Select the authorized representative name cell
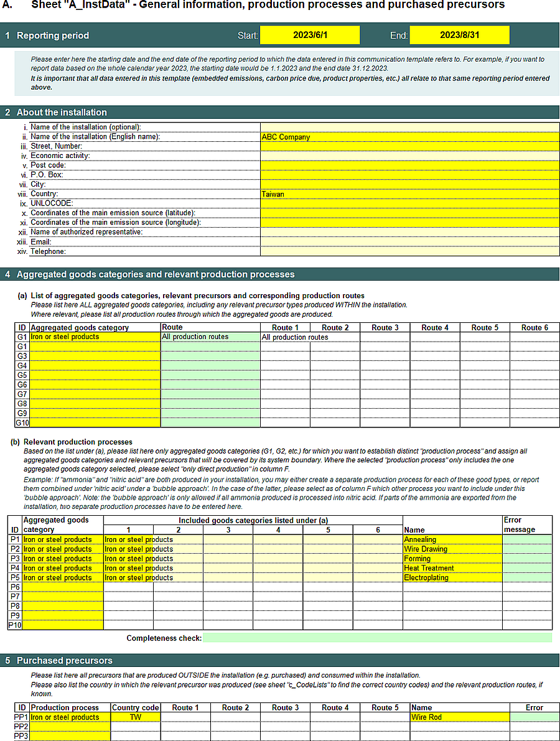Screen dimensions: 560x741 (409, 232)
